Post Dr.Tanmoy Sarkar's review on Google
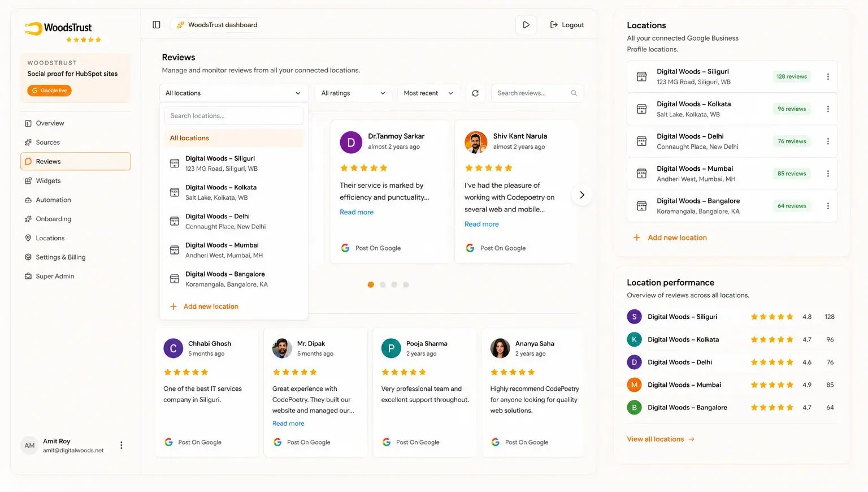The image size is (868, 492). 371,248
